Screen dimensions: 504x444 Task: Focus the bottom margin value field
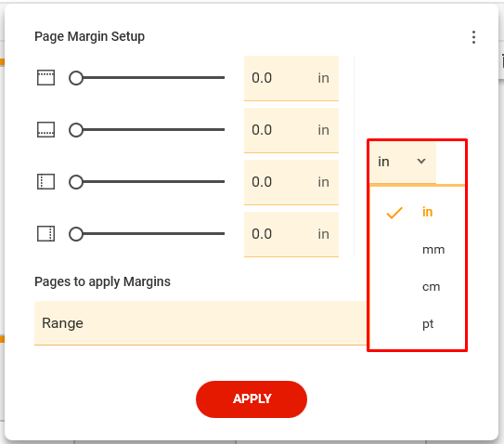click(x=291, y=130)
